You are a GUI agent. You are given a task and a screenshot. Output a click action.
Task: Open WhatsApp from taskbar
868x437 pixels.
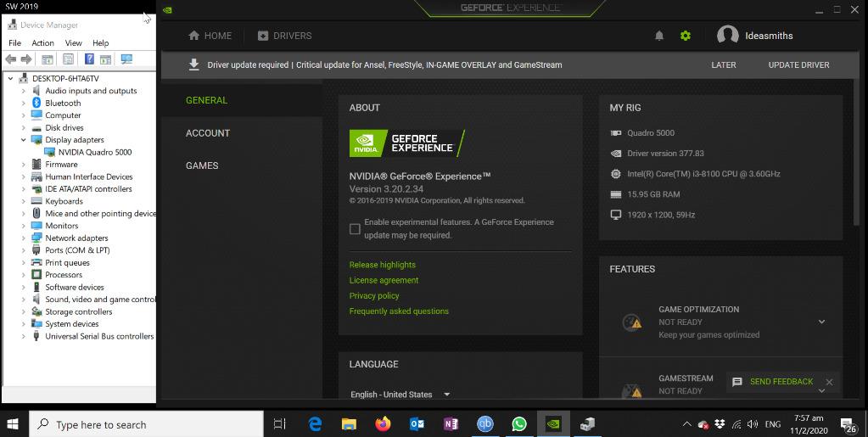[x=519, y=424]
